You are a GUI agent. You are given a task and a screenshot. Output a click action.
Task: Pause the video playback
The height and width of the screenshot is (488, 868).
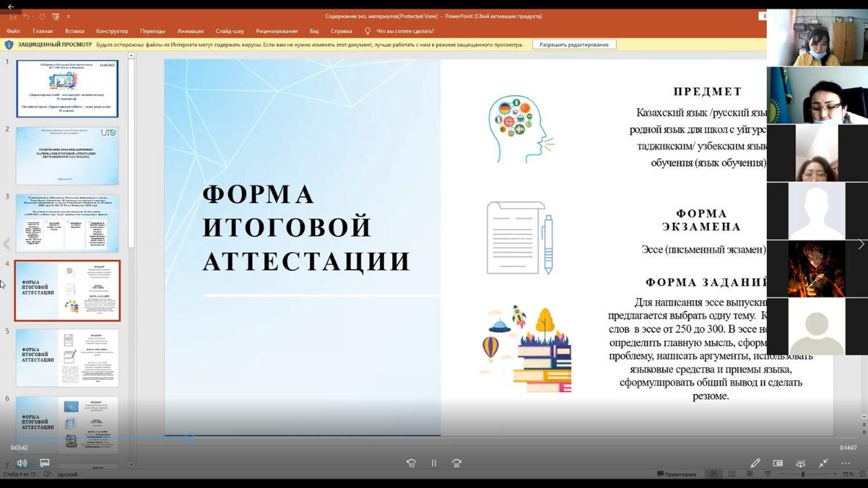434,463
